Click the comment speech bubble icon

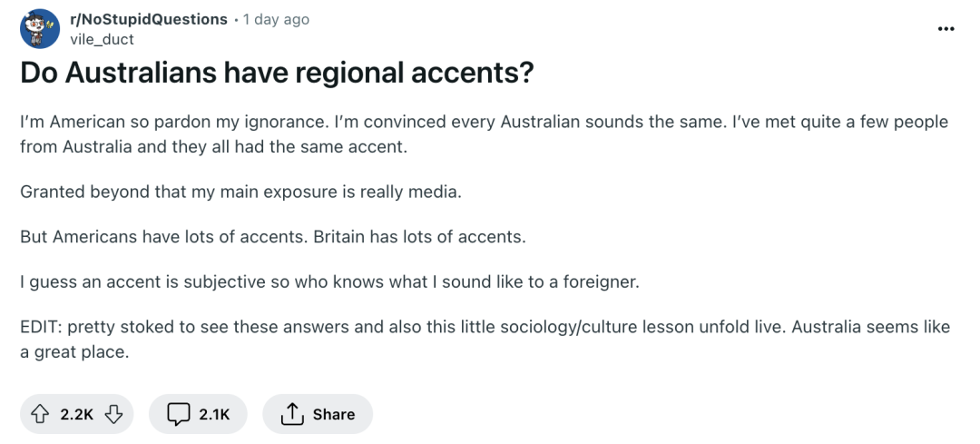(x=178, y=414)
